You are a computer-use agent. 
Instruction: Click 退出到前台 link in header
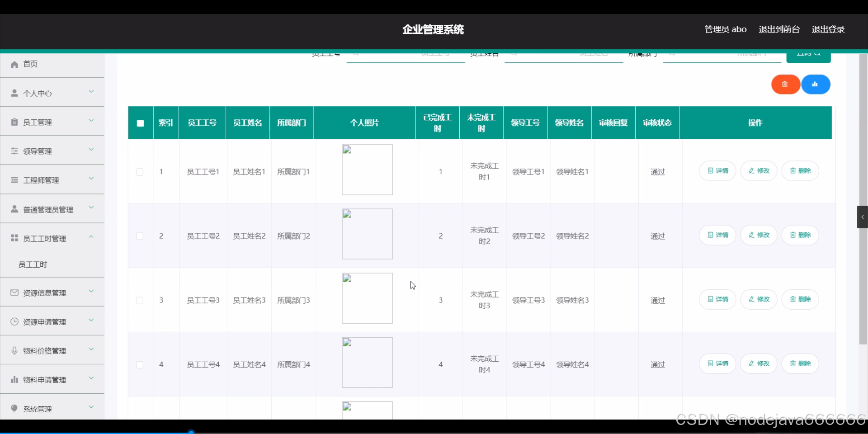(779, 29)
